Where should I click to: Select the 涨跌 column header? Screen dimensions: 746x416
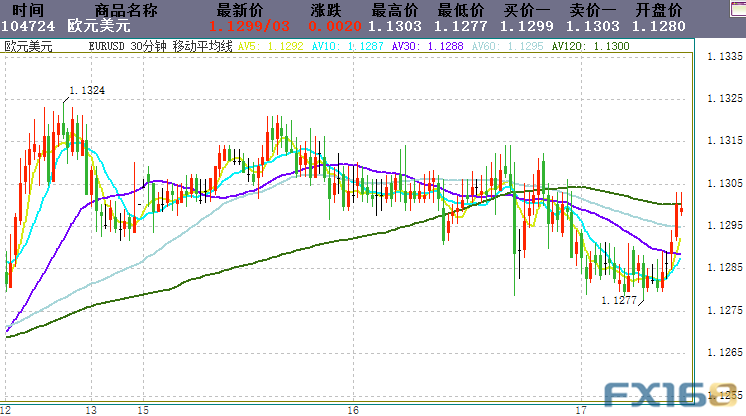(326, 10)
